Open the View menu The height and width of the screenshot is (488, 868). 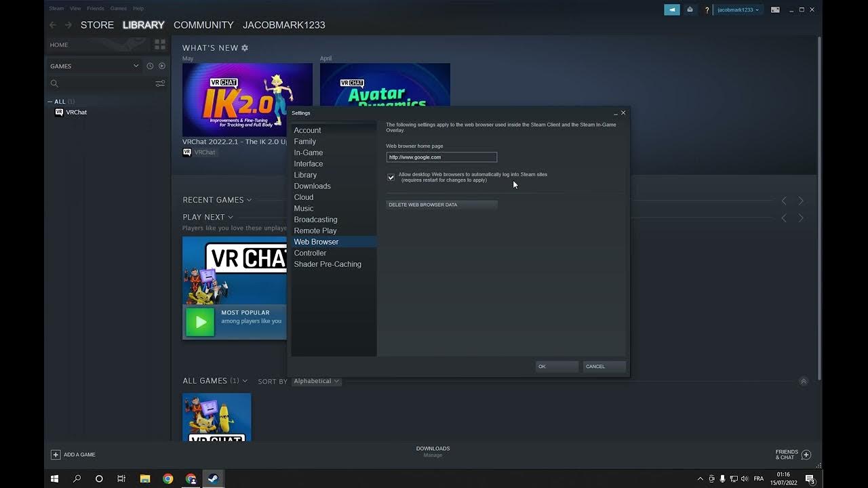point(75,8)
